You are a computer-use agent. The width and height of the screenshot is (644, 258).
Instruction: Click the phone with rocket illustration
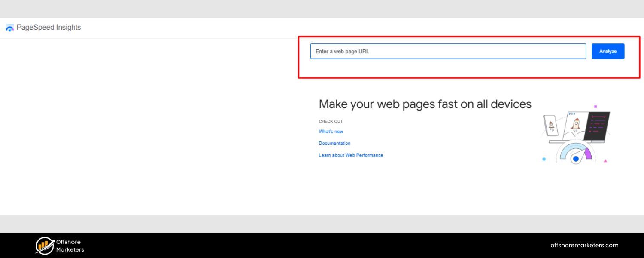click(x=550, y=126)
